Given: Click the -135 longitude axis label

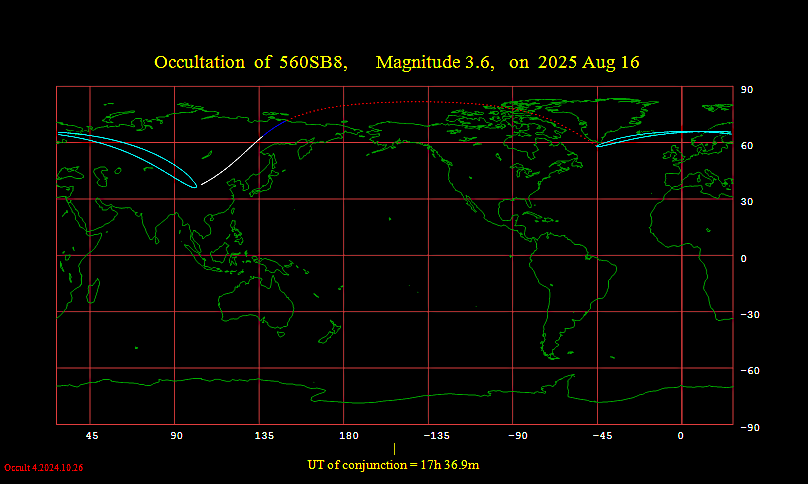Looking at the screenshot, I should (432, 436).
